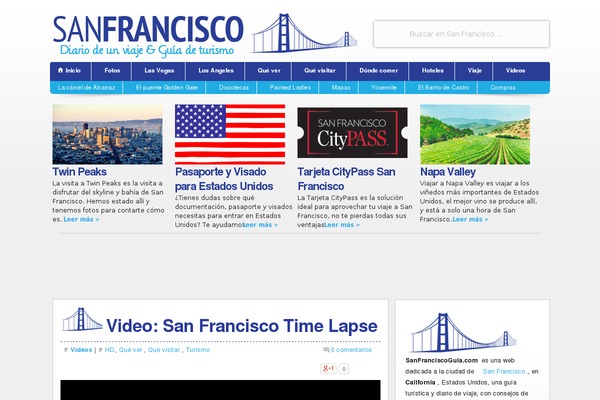The image size is (600, 400).
Task: Open the Qué visitar menu item
Action: click(320, 71)
